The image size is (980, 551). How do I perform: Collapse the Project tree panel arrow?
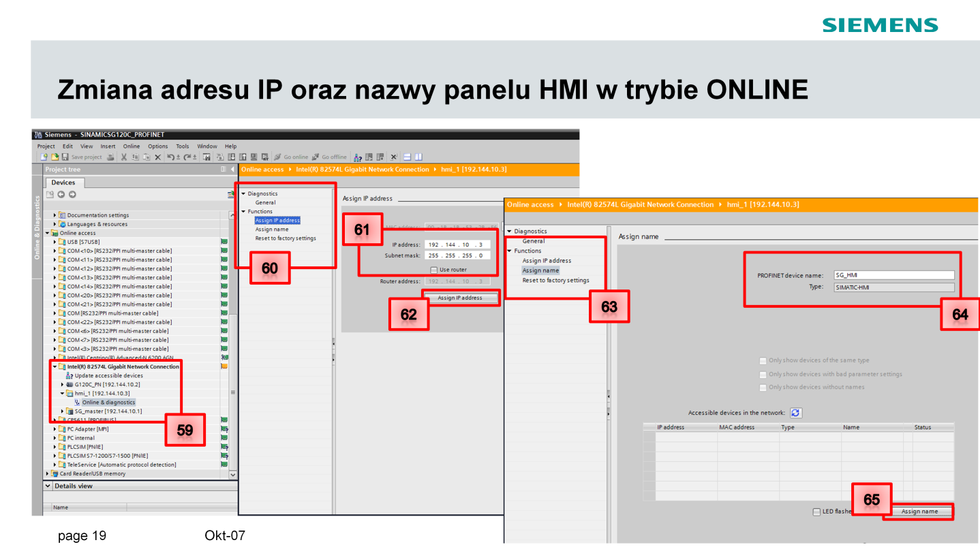click(x=232, y=169)
